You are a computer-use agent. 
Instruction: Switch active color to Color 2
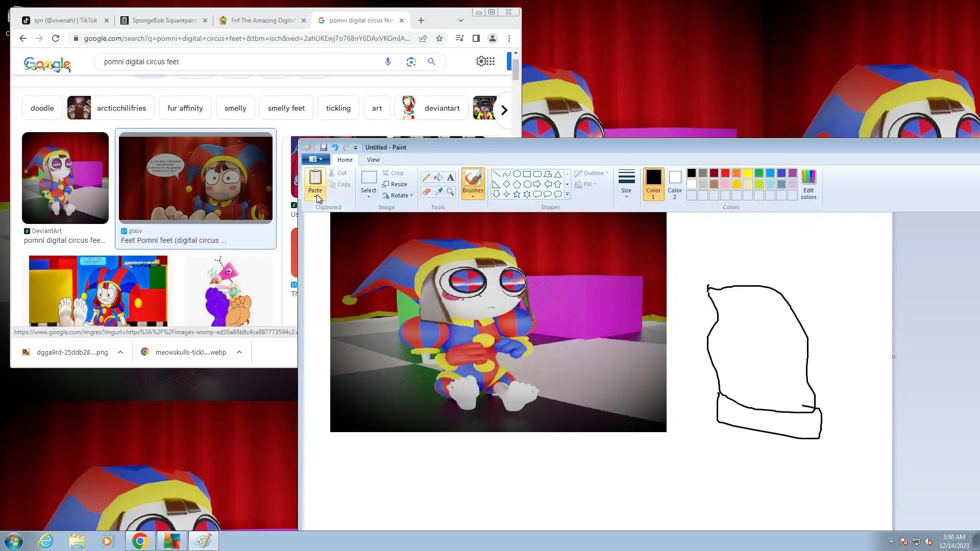tap(675, 183)
